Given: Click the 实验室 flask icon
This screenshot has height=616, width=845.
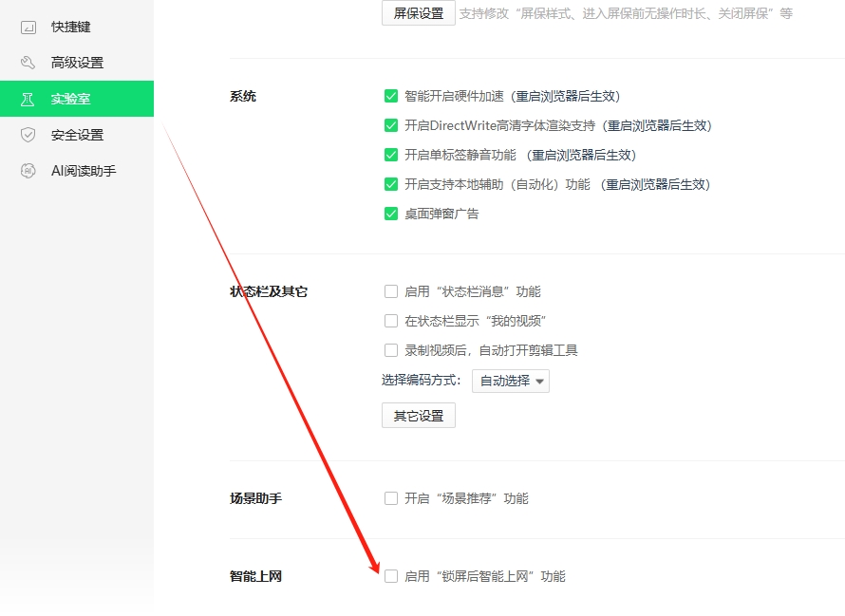Looking at the screenshot, I should pos(28,99).
